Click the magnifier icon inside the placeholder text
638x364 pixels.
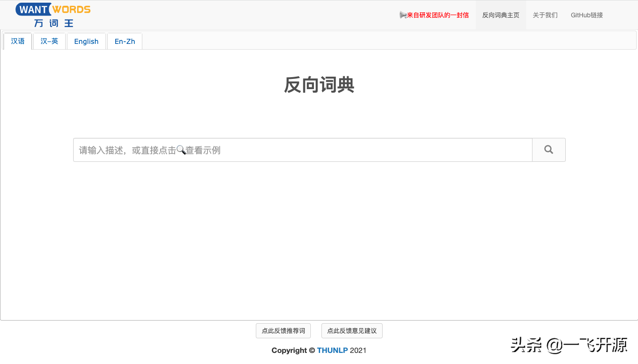181,150
